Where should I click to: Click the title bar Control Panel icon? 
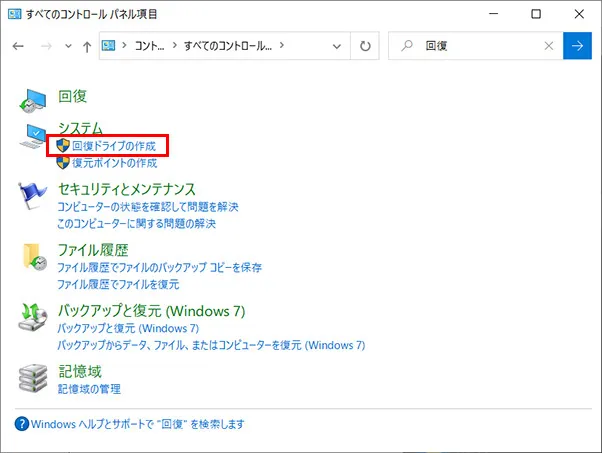point(14,14)
